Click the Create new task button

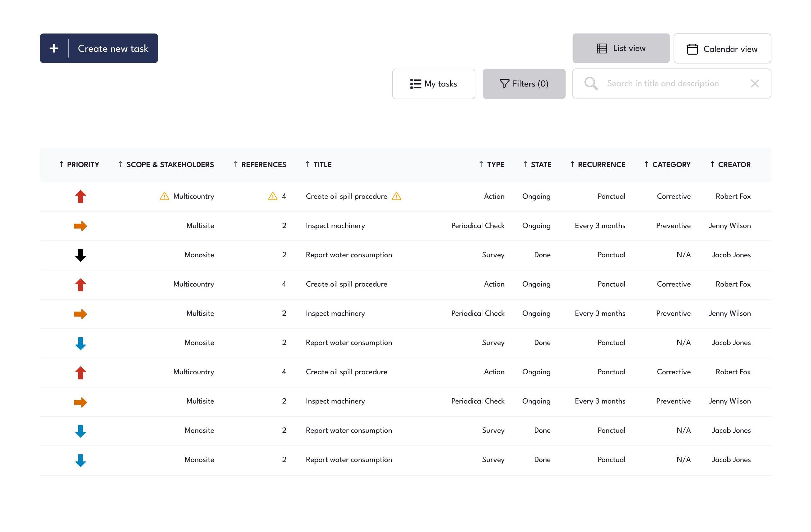pyautogui.click(x=113, y=49)
